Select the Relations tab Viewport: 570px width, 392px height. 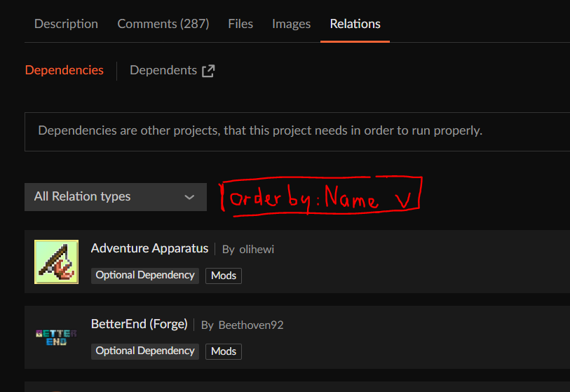(x=355, y=24)
